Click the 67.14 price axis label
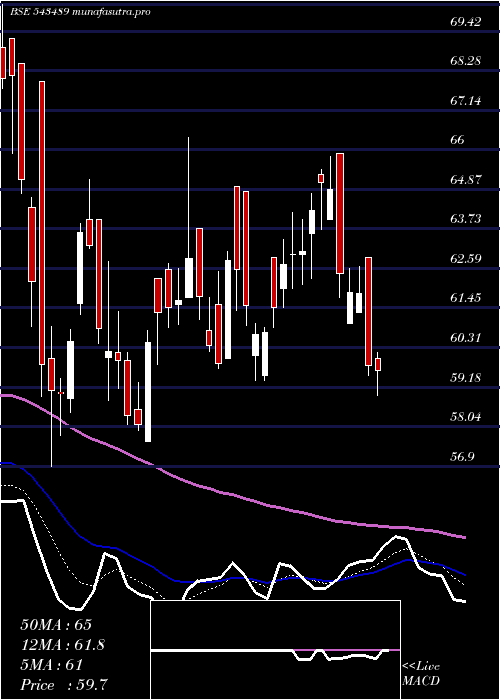This screenshot has width=500, height=700. point(466,101)
